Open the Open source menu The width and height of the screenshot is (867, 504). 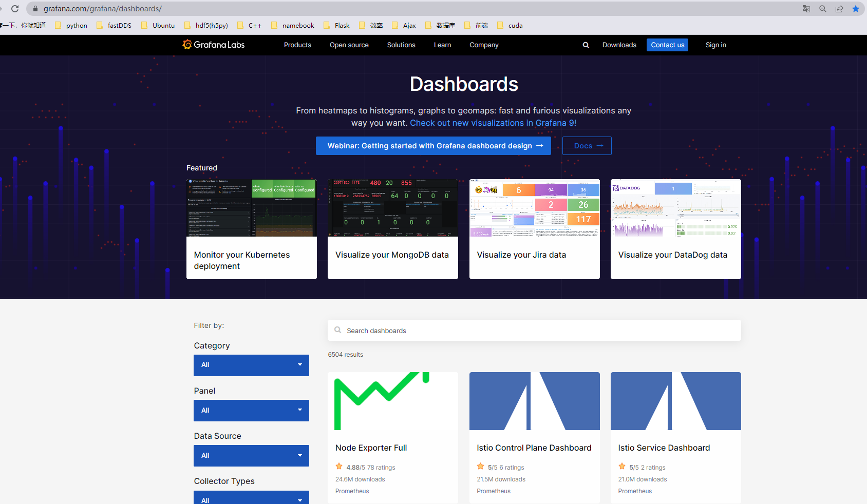click(349, 45)
